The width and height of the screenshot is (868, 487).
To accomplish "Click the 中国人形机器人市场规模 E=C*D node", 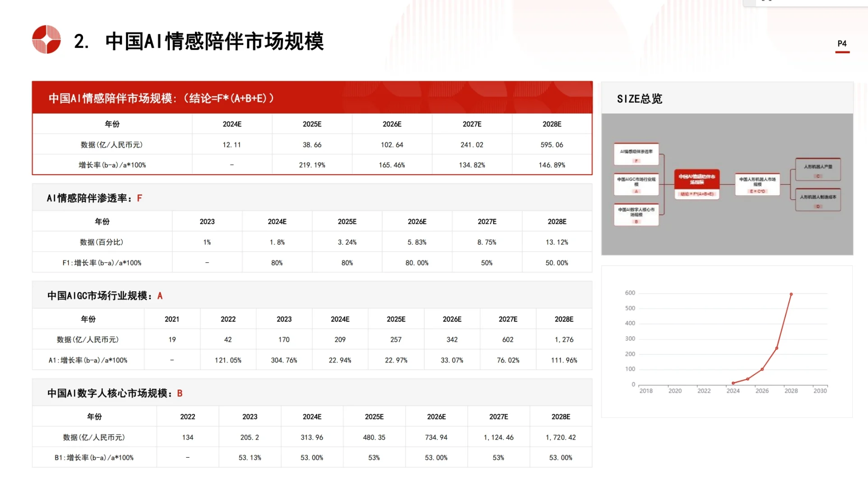I will (x=757, y=184).
